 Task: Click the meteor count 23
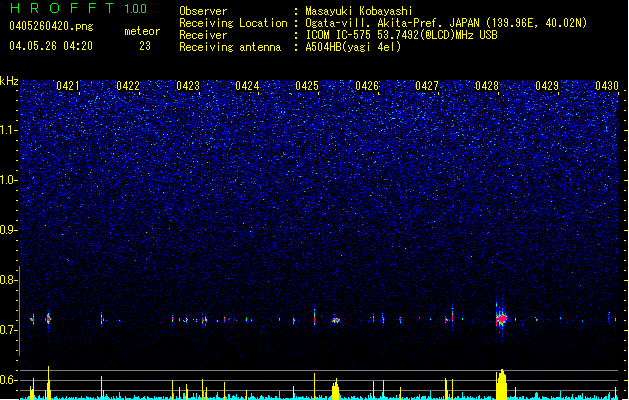[145, 46]
